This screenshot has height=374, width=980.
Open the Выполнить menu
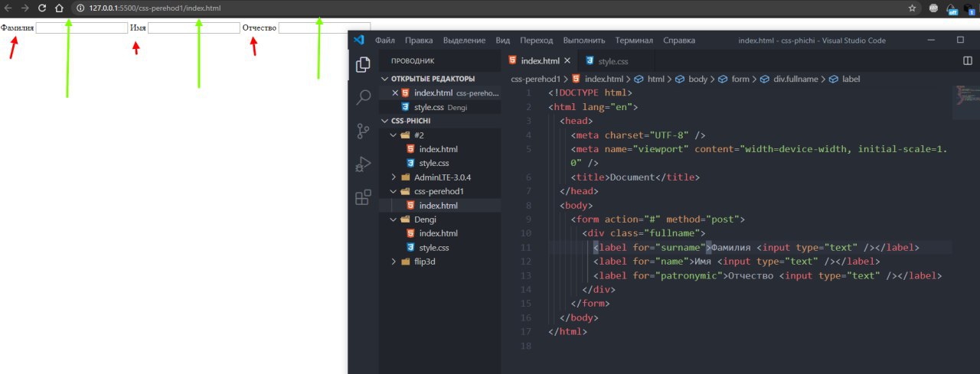click(586, 41)
